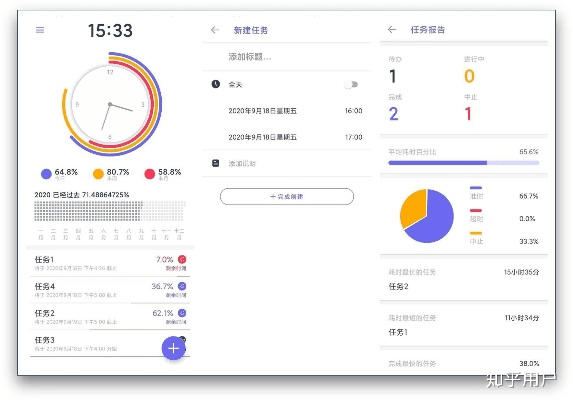The image size is (573, 400).
Task: Click the 2020 已经过去 percentage text
Action: [x=82, y=195]
